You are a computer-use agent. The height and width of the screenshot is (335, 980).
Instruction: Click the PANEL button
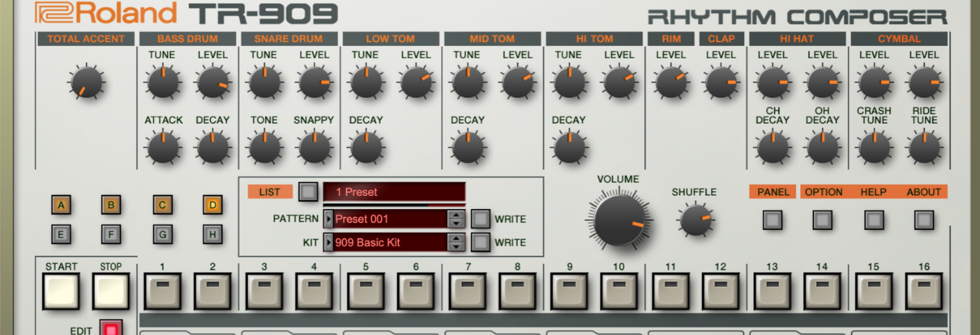772,220
